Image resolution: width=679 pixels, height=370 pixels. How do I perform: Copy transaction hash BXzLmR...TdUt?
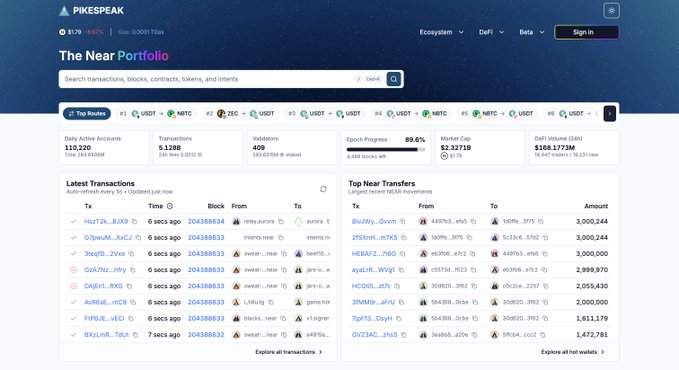(135, 335)
